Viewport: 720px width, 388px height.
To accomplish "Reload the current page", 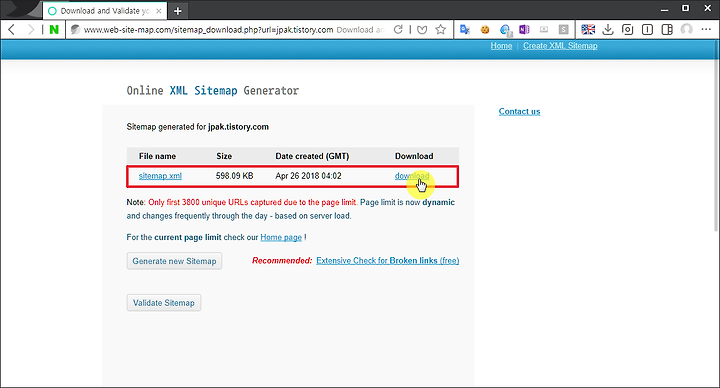I will [398, 30].
